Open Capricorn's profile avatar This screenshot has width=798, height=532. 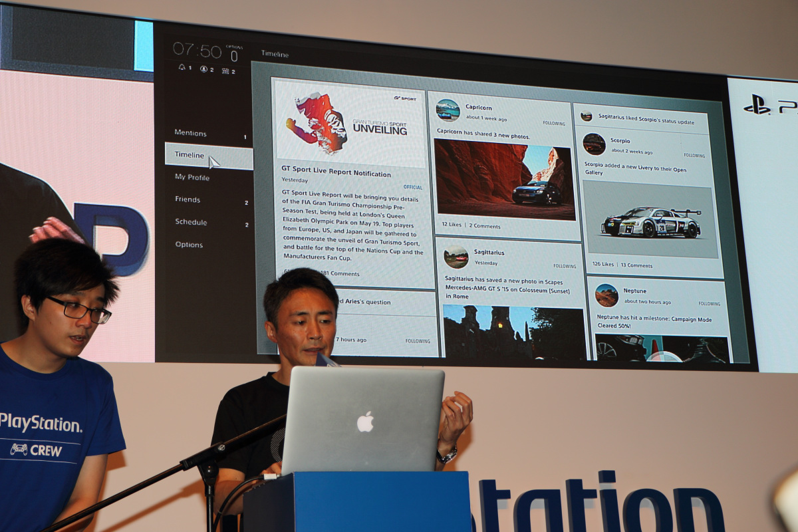(x=448, y=110)
